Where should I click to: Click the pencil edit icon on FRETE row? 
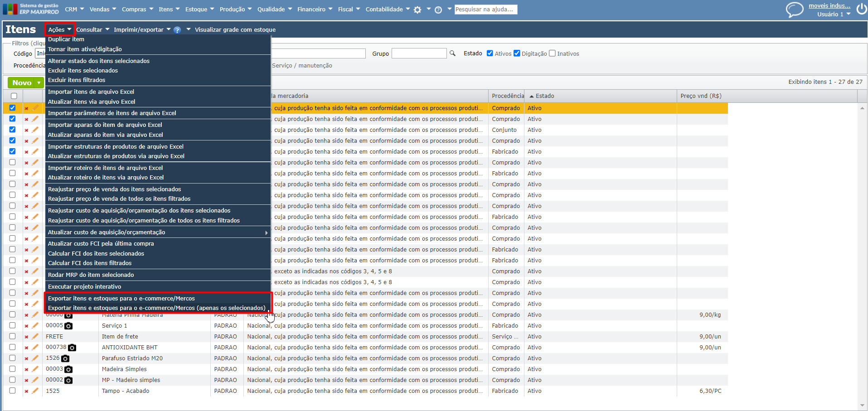[35, 336]
